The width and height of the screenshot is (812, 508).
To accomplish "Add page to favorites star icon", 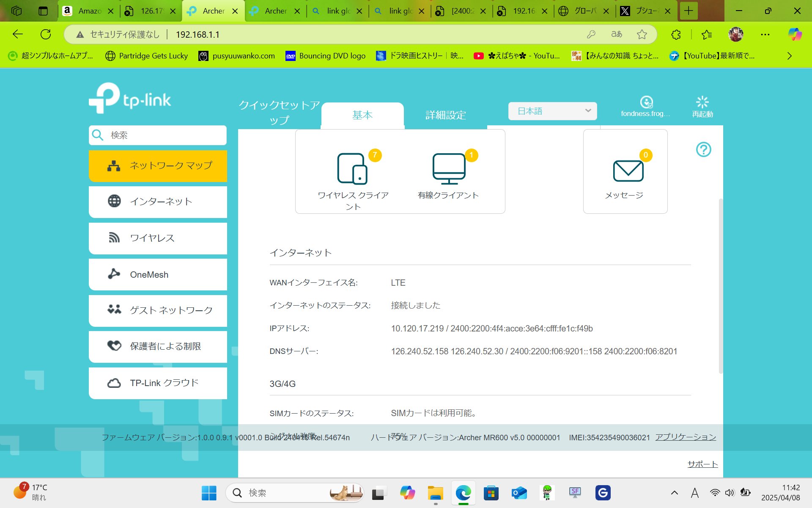I will tap(642, 35).
